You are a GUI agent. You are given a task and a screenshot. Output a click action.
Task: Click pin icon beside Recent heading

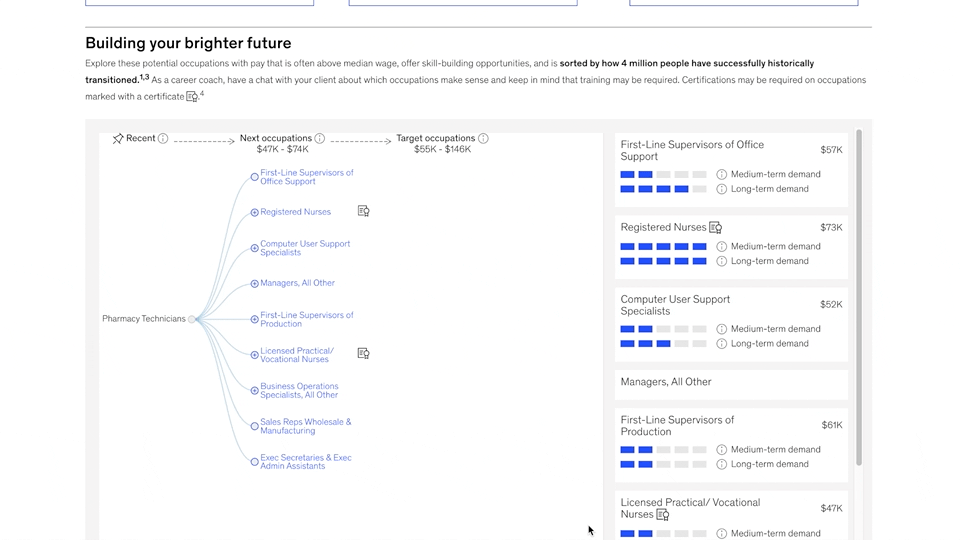point(118,139)
